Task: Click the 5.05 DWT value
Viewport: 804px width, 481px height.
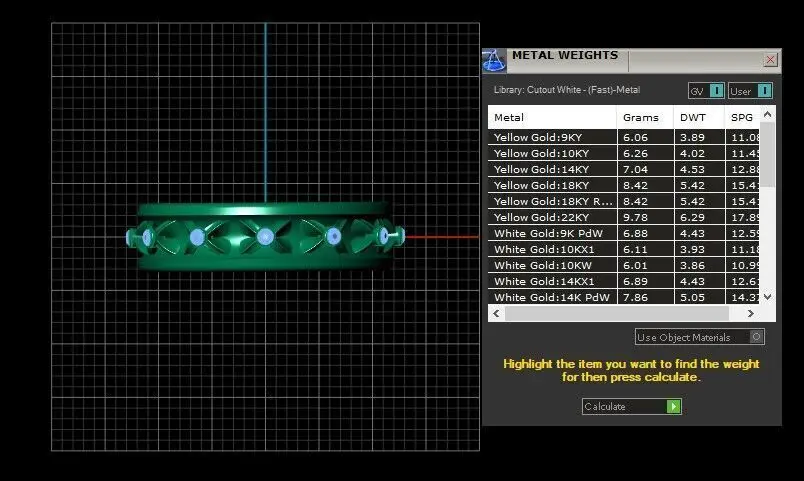Action: coord(692,297)
